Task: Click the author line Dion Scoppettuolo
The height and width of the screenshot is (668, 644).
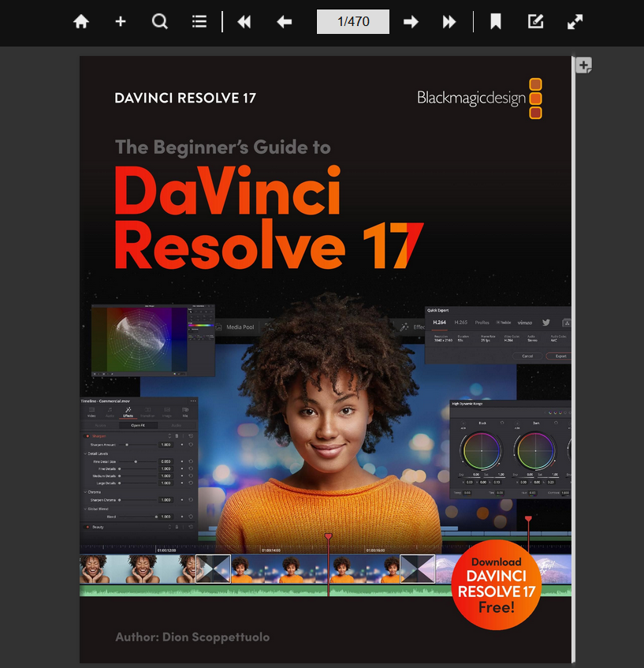Action: [x=192, y=637]
